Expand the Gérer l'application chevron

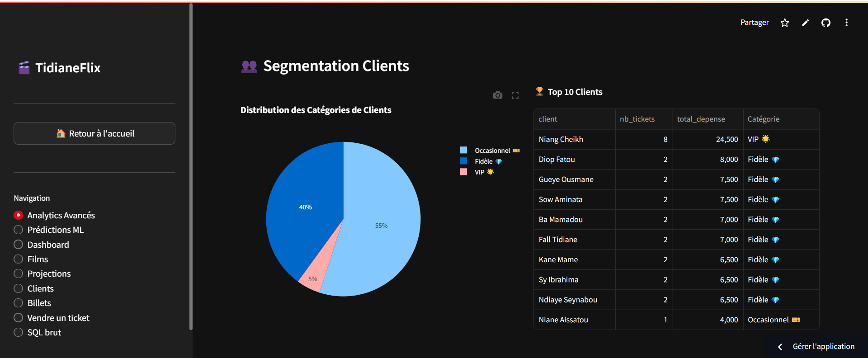coord(780,347)
